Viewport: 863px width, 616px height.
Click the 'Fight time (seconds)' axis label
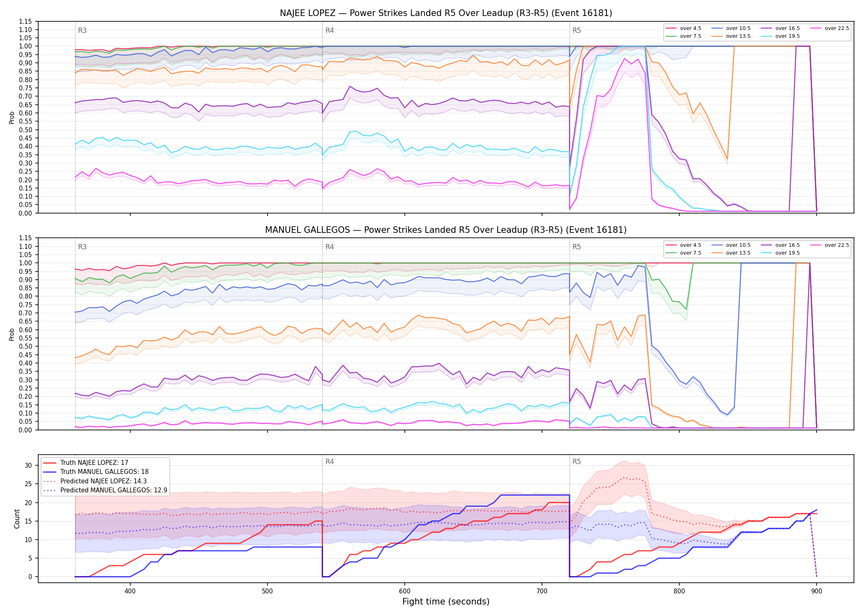click(446, 602)
